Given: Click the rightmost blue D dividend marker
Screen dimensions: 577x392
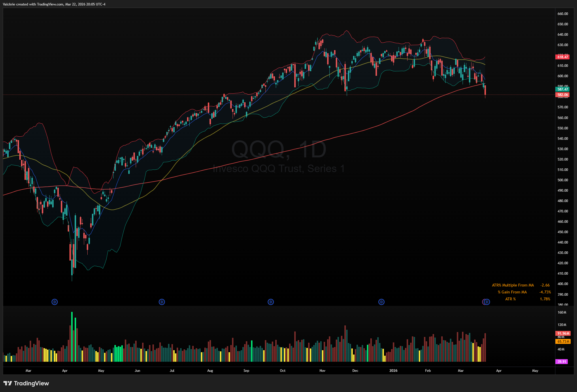Looking at the screenshot, I should point(487,302).
